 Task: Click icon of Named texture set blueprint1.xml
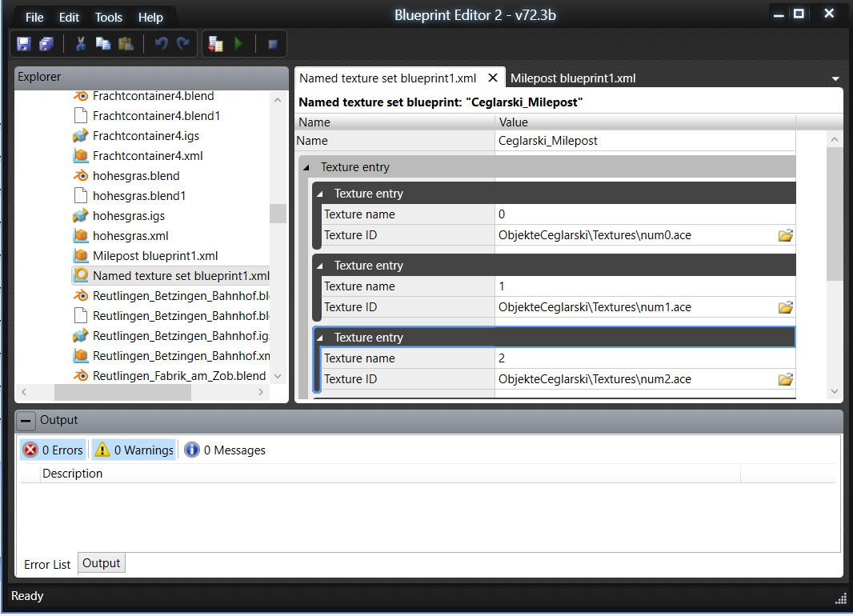(81, 276)
